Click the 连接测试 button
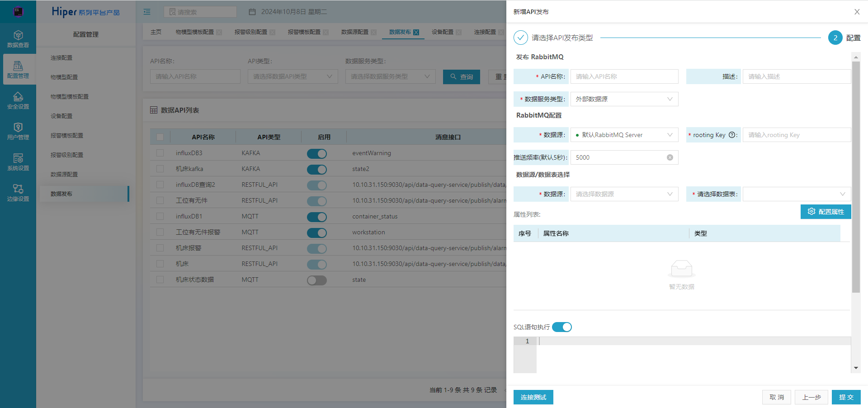Viewport: 868px width, 408px height. [x=533, y=397]
